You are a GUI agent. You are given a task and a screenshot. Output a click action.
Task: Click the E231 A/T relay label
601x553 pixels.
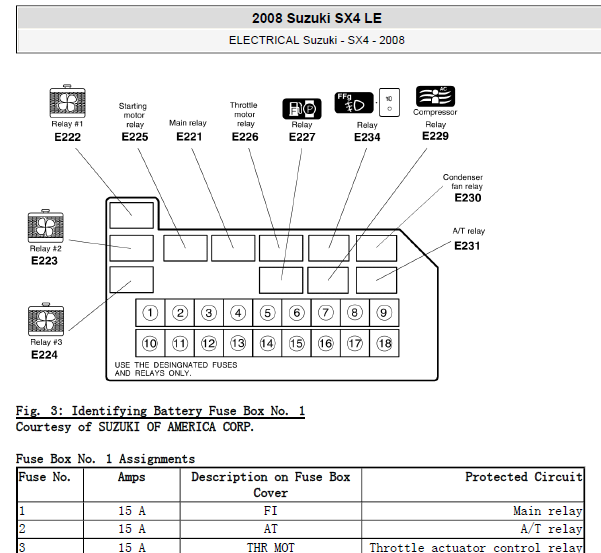coord(467,246)
